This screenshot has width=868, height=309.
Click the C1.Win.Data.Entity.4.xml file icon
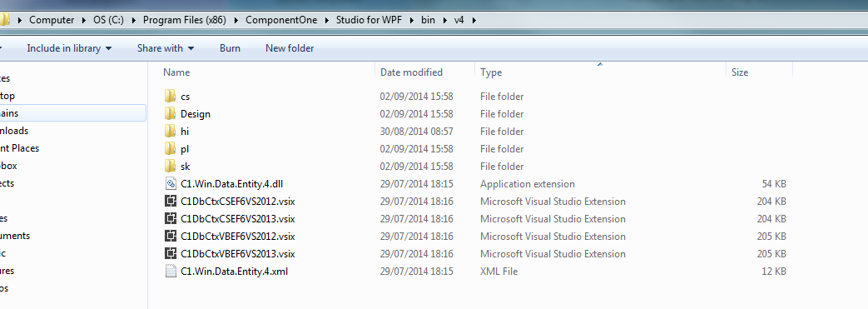tap(171, 272)
